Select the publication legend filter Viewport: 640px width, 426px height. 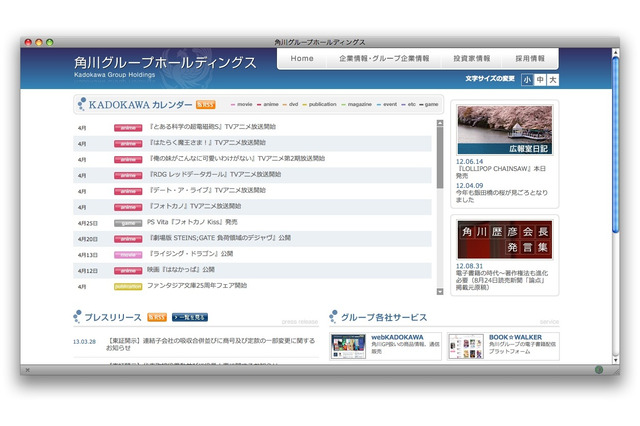[320, 104]
